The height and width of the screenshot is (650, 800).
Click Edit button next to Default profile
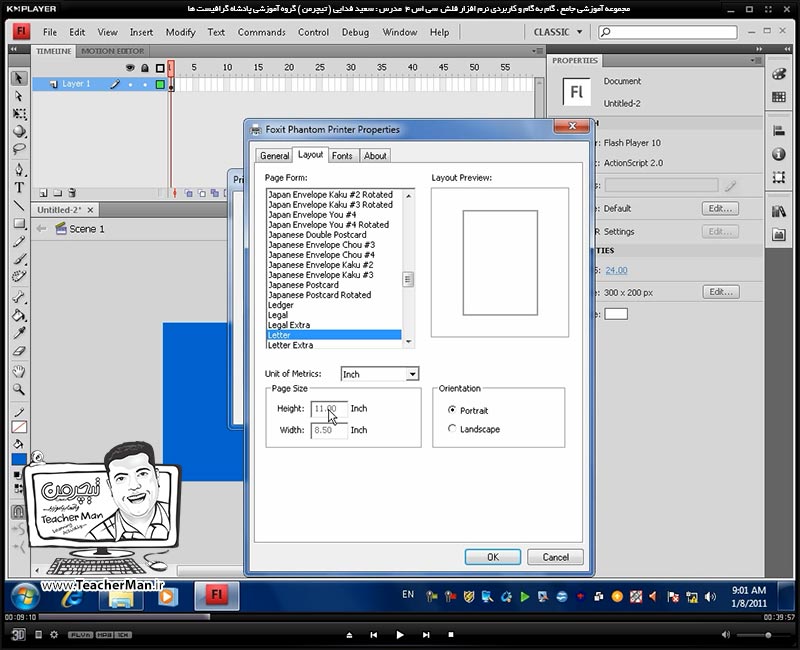(x=720, y=208)
